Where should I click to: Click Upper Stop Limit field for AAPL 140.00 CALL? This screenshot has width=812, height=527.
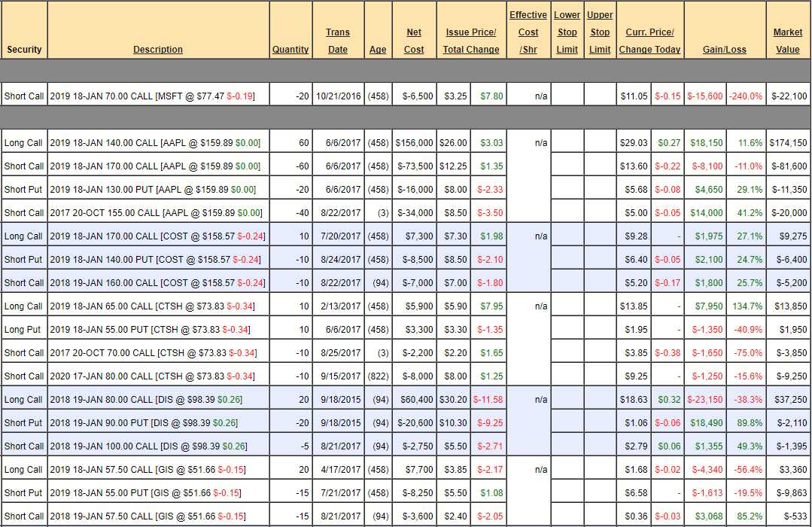pyautogui.click(x=600, y=143)
